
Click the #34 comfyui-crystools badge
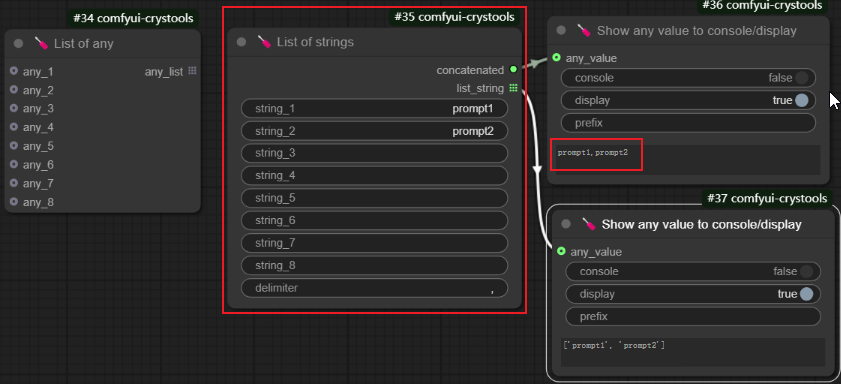pos(133,18)
